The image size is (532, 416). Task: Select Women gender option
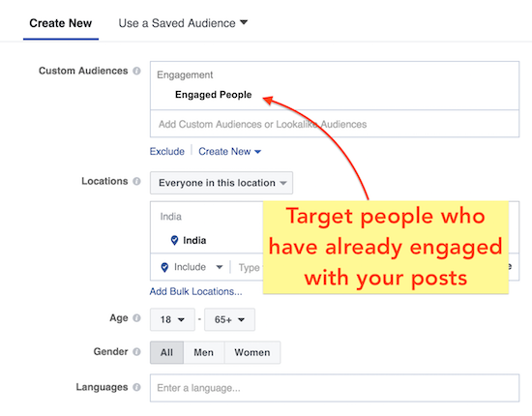[x=252, y=352]
